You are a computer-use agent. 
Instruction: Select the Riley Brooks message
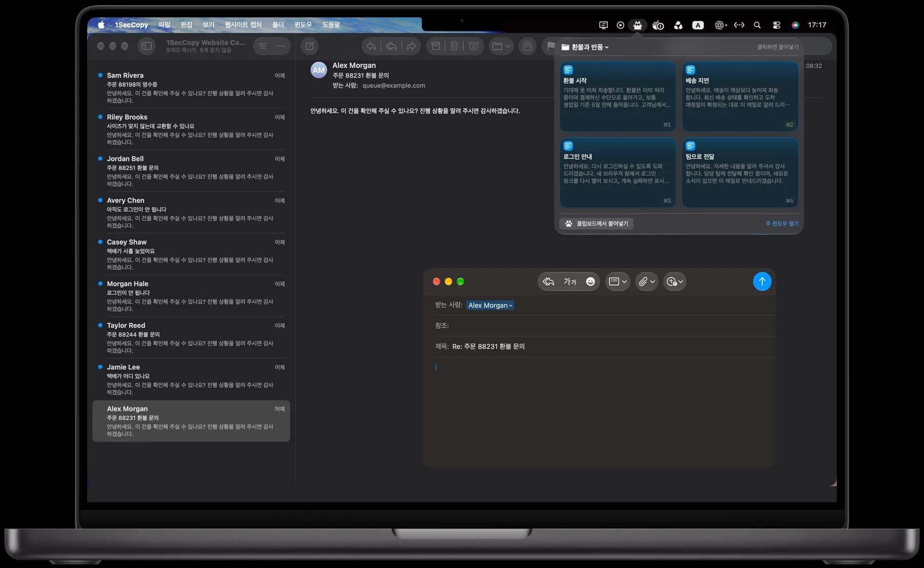tap(191, 129)
